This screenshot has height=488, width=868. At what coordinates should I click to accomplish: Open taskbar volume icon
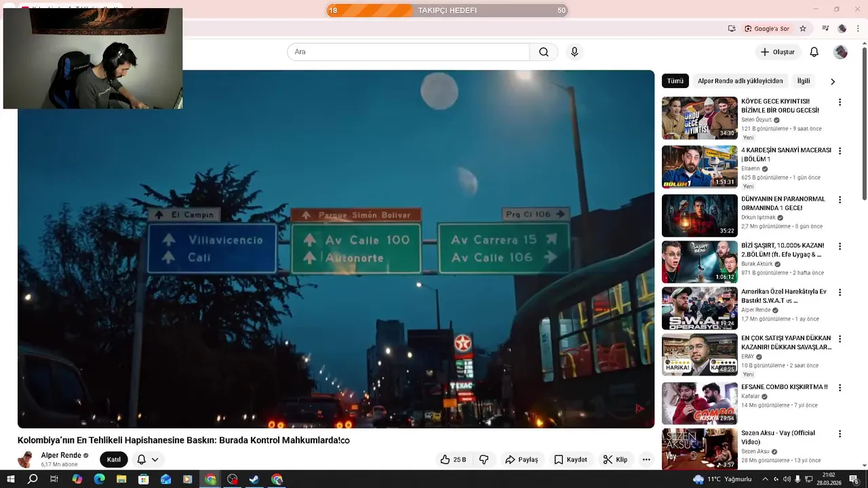click(787, 479)
